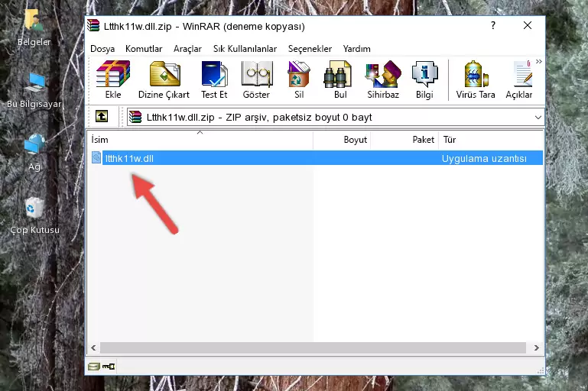Open the Araçlar menu
Image resolution: width=588 pixels, height=391 pixels.
click(187, 49)
